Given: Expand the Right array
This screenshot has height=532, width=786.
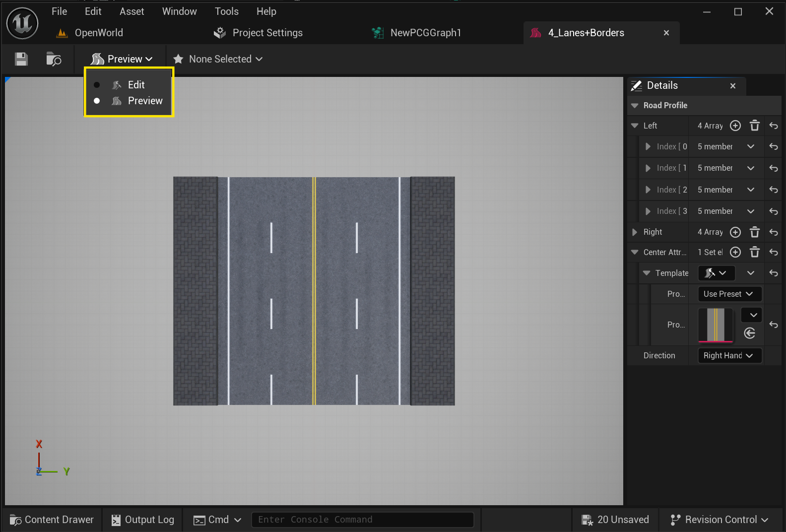Looking at the screenshot, I should click(x=635, y=232).
